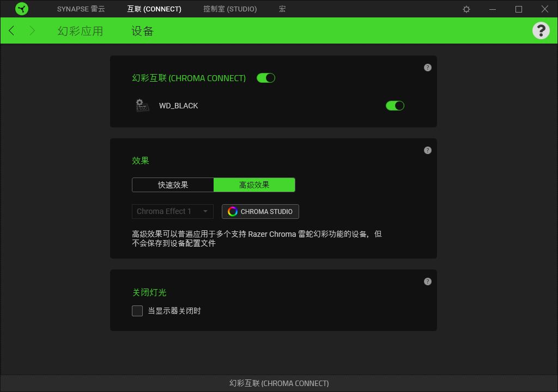Open the 控制室 (STUDIO) tab
558x392 pixels.
pos(230,9)
